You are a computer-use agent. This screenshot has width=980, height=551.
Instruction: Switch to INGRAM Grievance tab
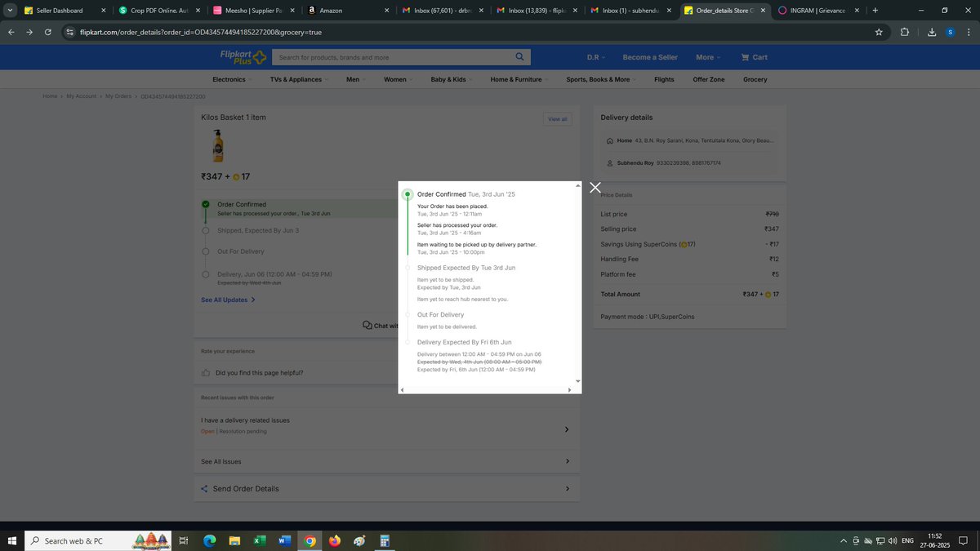pyautogui.click(x=819, y=11)
